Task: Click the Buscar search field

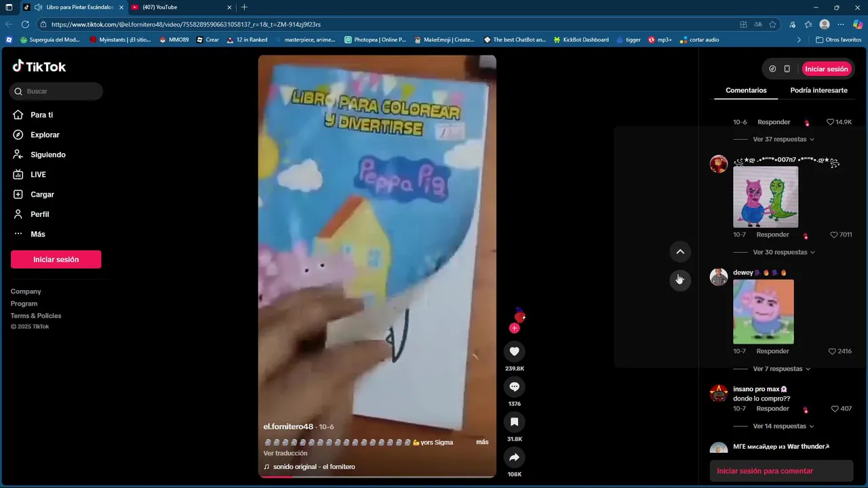Action: 56,91
